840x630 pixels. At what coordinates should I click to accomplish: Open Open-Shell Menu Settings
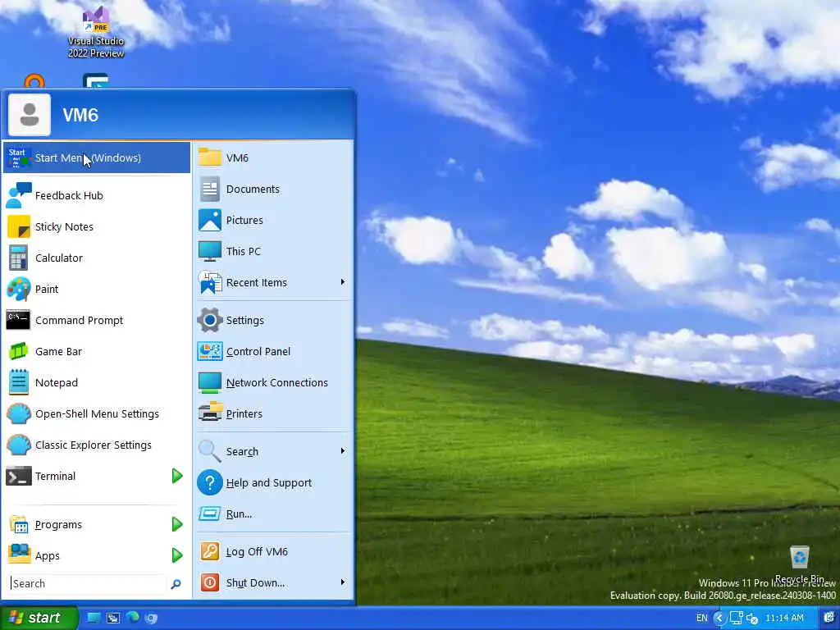coord(97,413)
